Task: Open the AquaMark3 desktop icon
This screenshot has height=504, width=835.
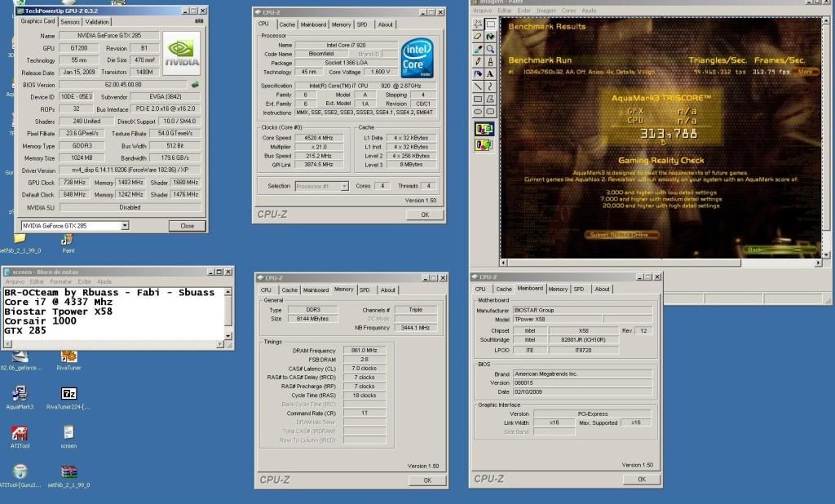Action: [20, 398]
